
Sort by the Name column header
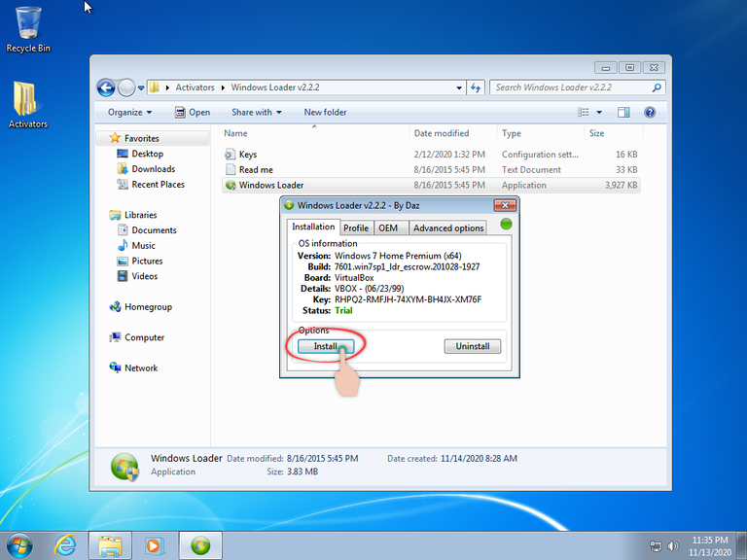tap(314, 133)
